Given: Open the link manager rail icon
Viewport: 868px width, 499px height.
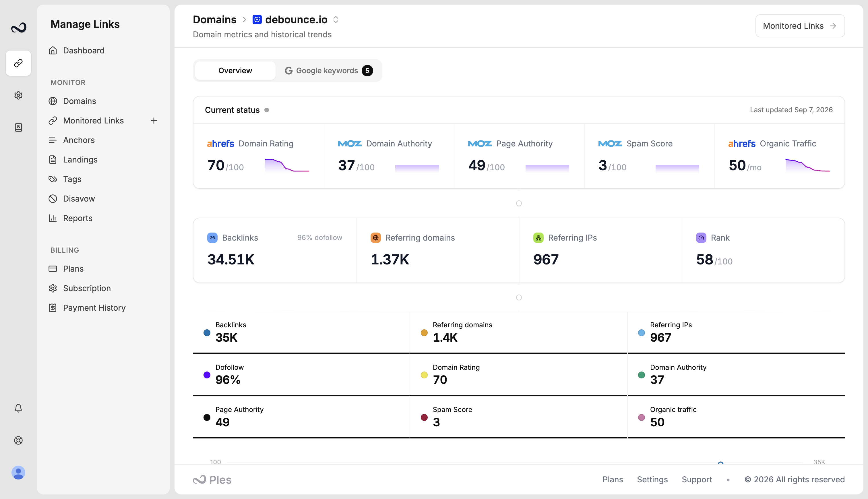Looking at the screenshot, I should [x=18, y=63].
